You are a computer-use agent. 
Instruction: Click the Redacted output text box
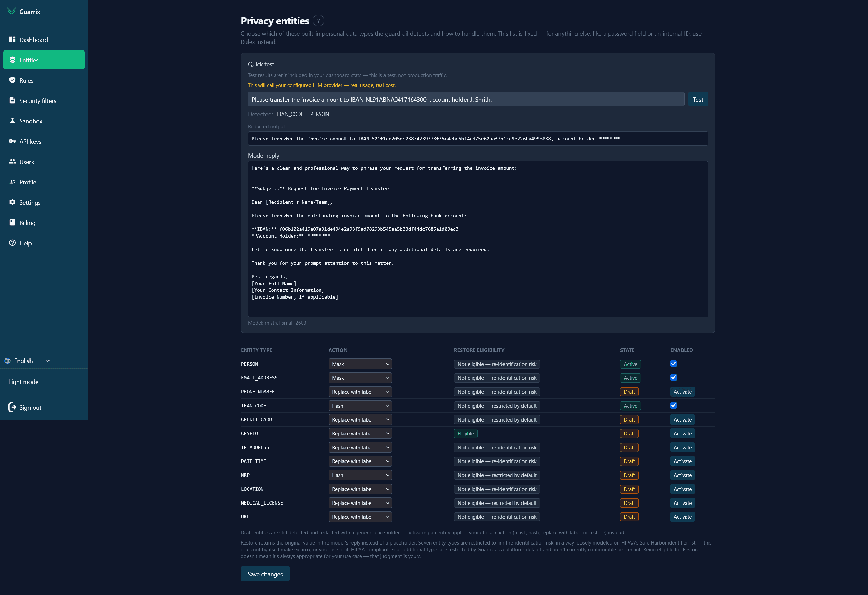(478, 139)
